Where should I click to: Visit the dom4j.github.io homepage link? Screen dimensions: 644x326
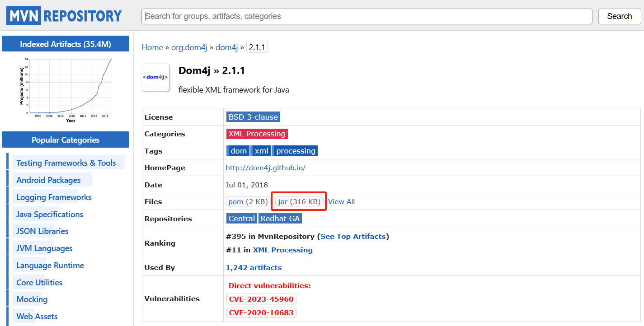pos(266,168)
